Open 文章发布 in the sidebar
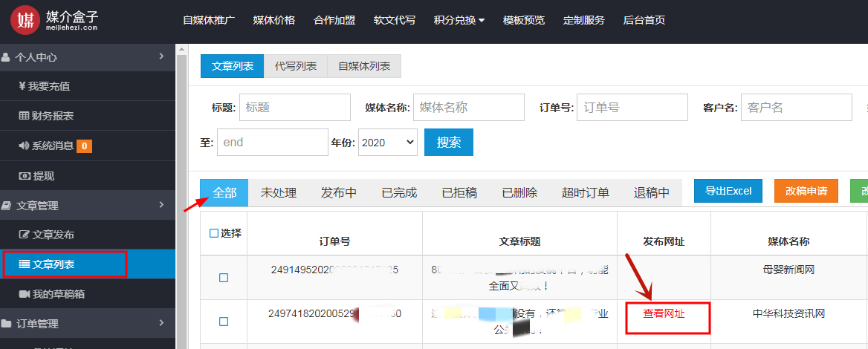868x349 pixels. [88, 235]
